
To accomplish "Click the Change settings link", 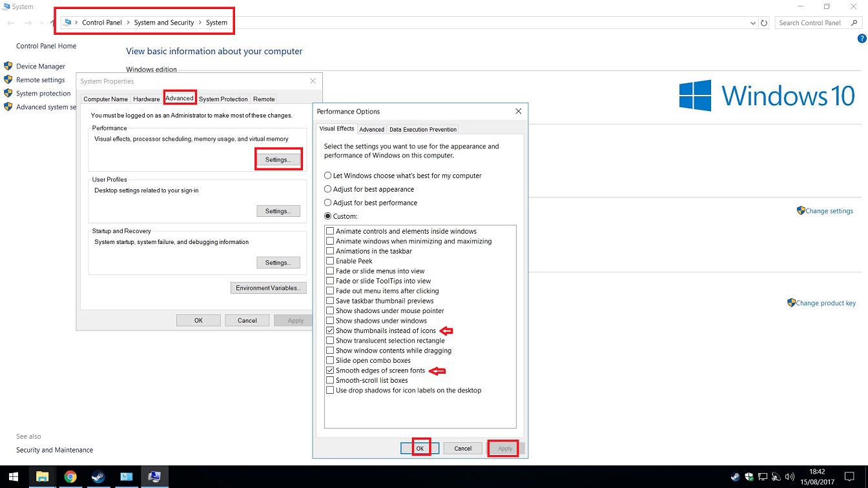I will click(829, 211).
